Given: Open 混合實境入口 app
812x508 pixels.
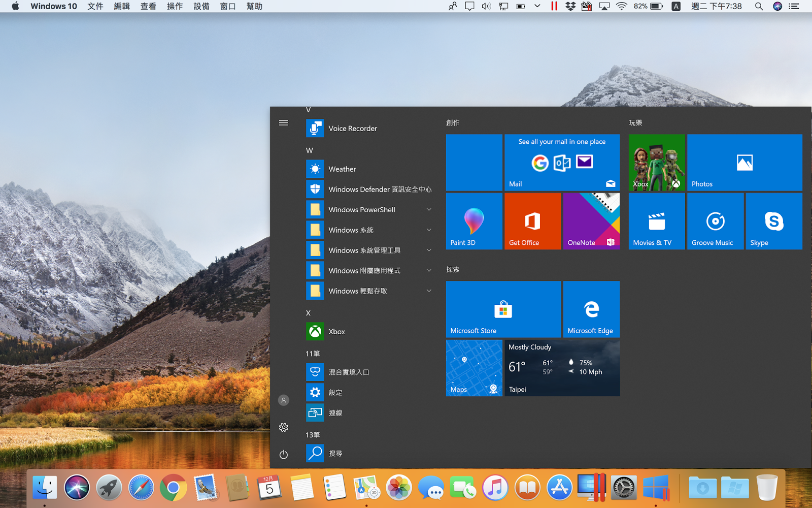Looking at the screenshot, I should (x=369, y=372).
